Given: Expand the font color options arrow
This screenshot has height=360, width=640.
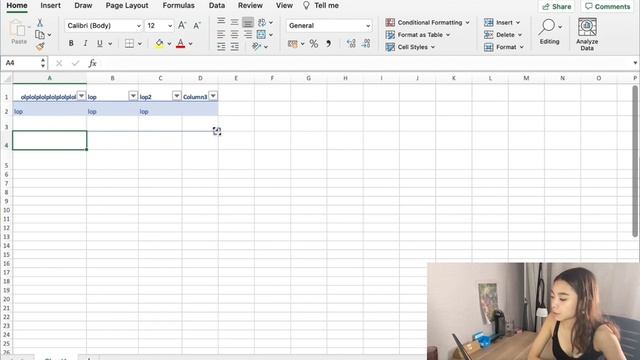Looking at the screenshot, I should 190,44.
